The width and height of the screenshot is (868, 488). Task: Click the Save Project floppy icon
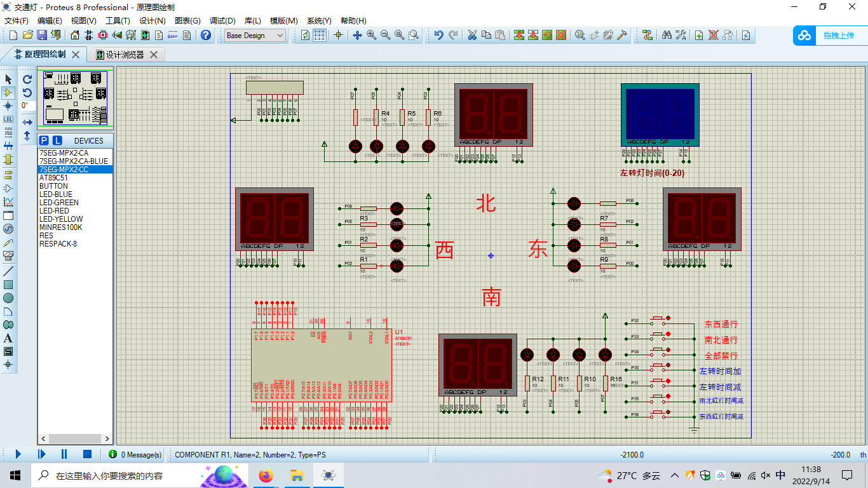pyautogui.click(x=41, y=35)
